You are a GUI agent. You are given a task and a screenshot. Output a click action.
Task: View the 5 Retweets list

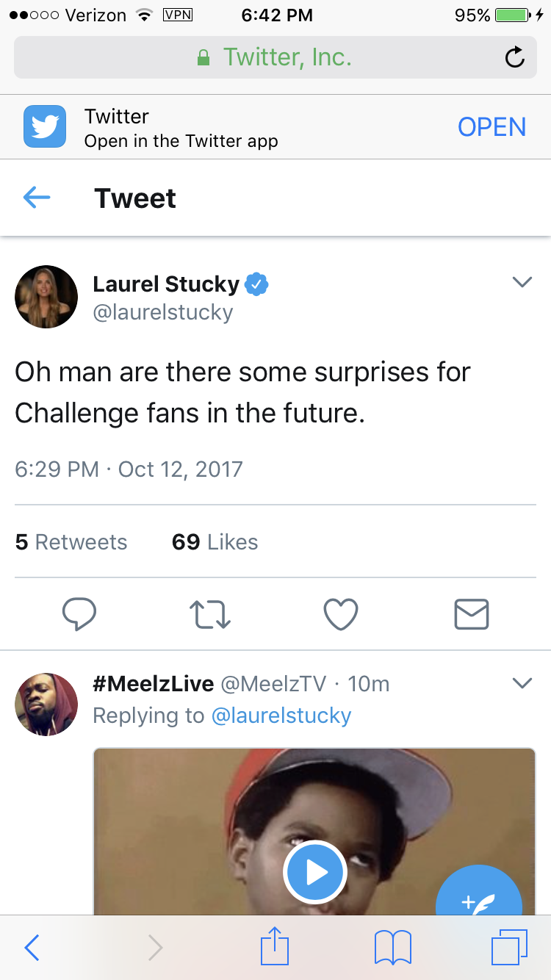71,542
